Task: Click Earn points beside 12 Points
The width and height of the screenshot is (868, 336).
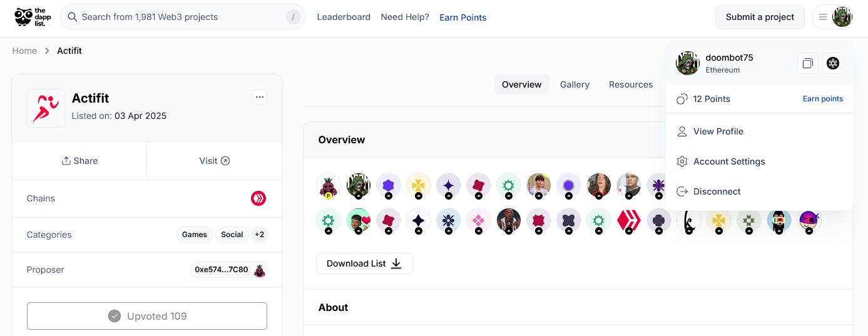Action: click(823, 99)
